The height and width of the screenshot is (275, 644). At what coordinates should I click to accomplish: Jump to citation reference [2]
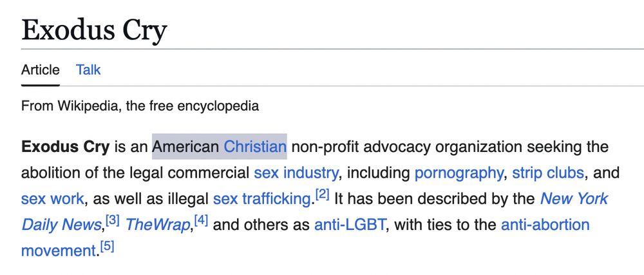[x=323, y=194]
